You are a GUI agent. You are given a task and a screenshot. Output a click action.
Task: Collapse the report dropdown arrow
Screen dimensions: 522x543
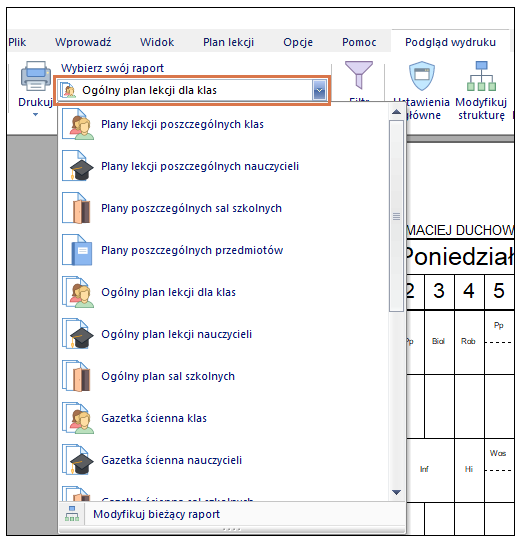tap(319, 90)
